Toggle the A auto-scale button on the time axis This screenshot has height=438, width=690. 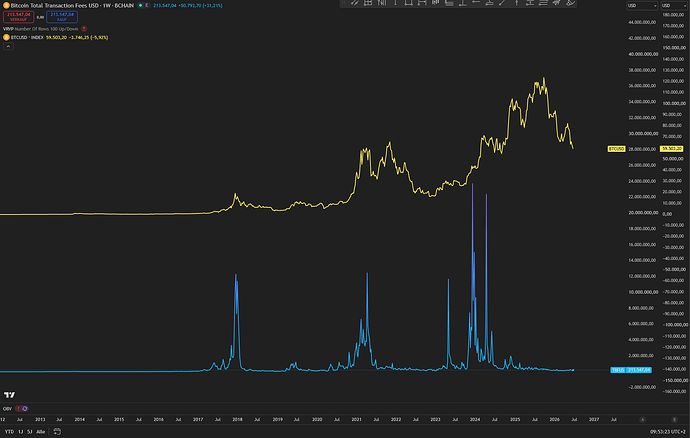(642, 420)
